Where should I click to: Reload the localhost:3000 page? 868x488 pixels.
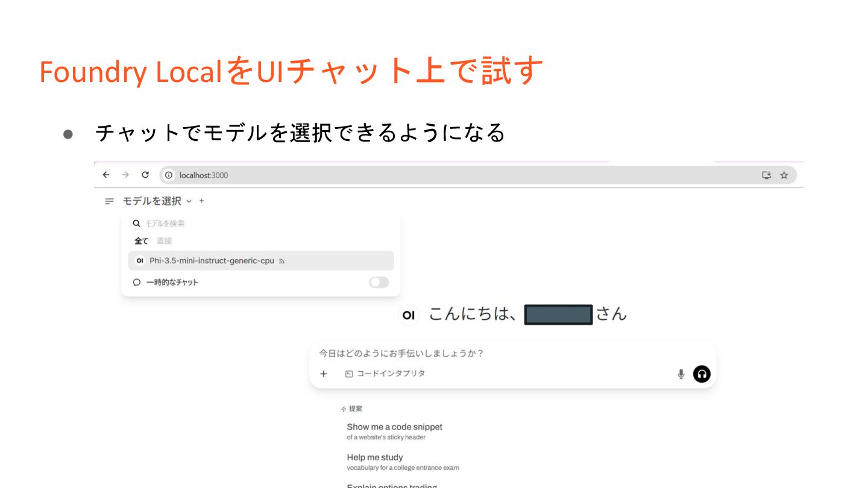(x=145, y=175)
